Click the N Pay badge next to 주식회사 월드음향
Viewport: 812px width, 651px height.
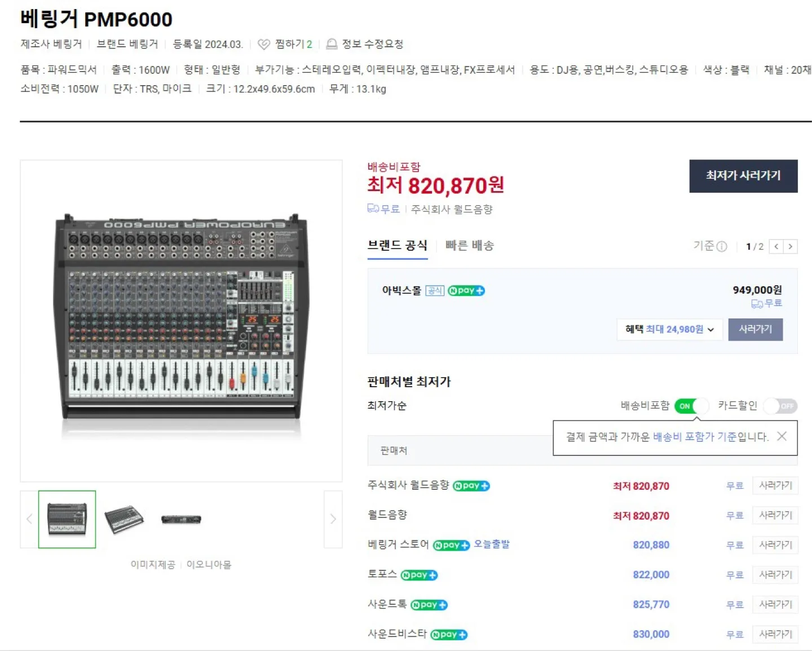tap(471, 485)
